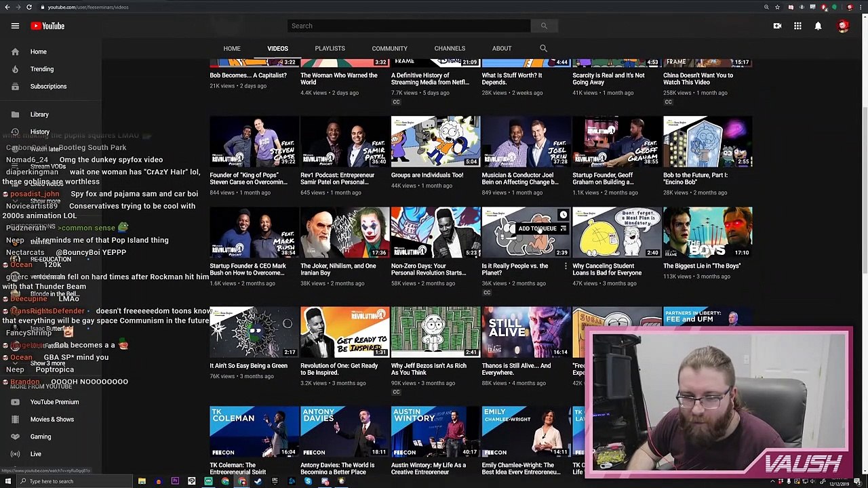Play the 'Groups are Individuals Too!' thumbnail
Image resolution: width=868 pixels, height=488 pixels.
(x=435, y=142)
